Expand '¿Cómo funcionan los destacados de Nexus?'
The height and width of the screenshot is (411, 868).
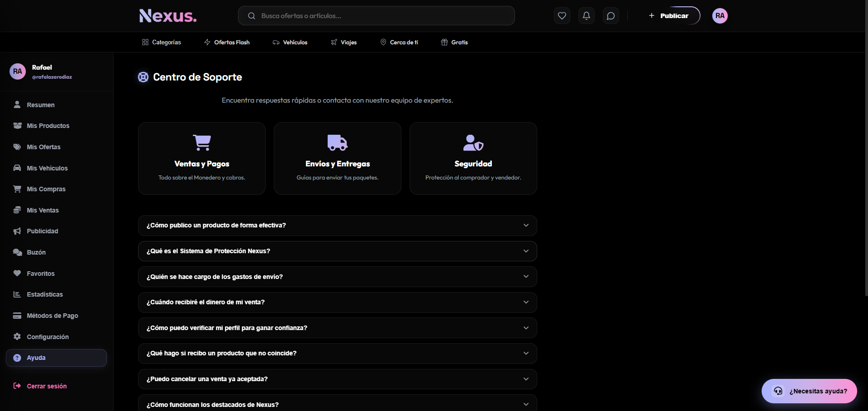pos(338,404)
